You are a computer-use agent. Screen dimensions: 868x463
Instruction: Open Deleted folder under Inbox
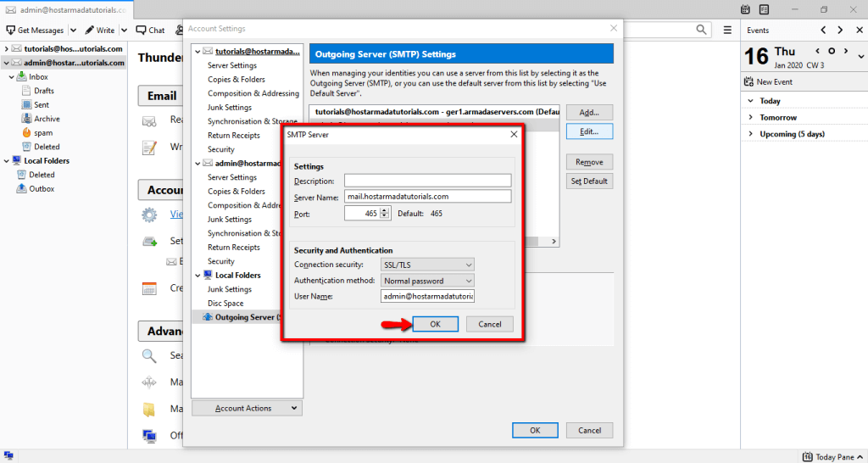[47, 147]
